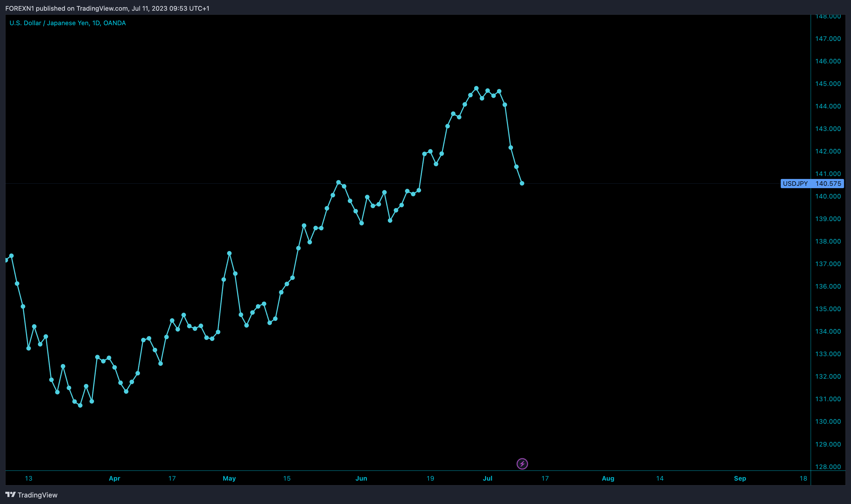
Task: Click the Apr label on time axis
Action: tap(114, 478)
